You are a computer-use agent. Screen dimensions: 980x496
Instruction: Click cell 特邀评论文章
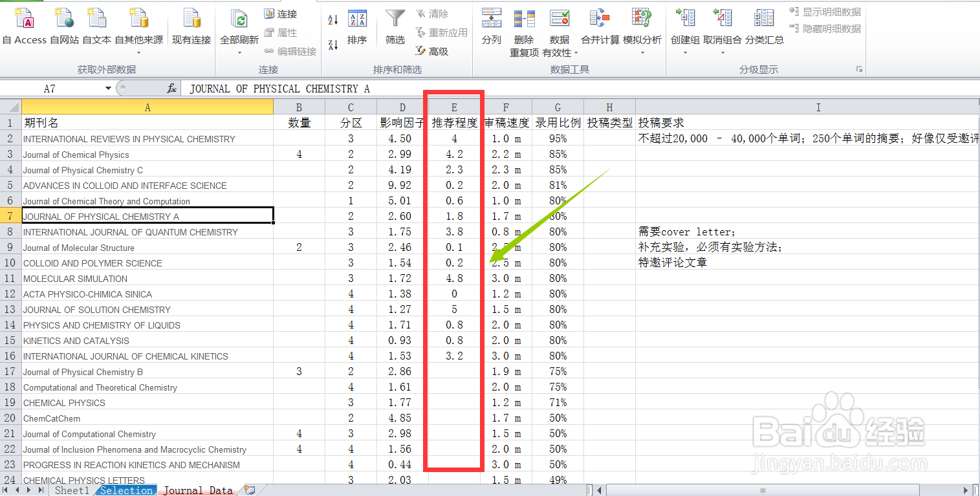click(x=808, y=263)
